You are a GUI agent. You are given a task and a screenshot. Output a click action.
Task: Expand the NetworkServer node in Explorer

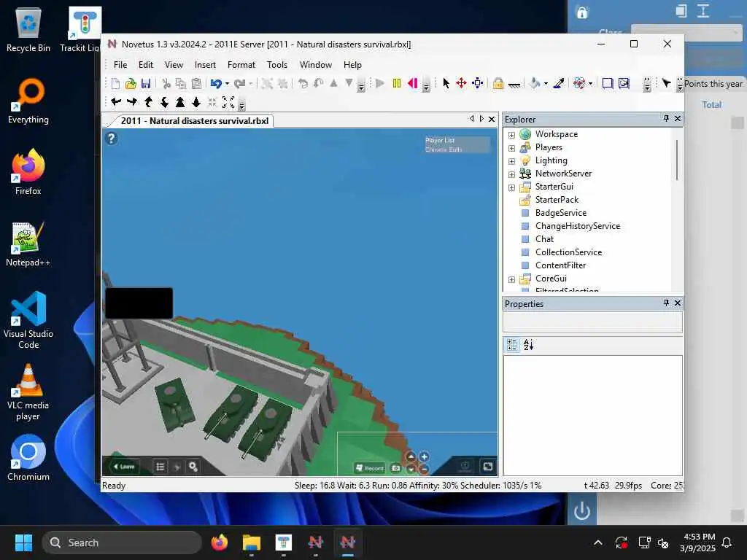(511, 174)
